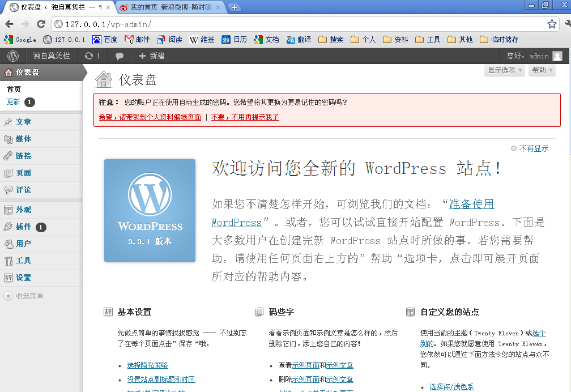Open the comments bubble in admin bar

pos(119,56)
